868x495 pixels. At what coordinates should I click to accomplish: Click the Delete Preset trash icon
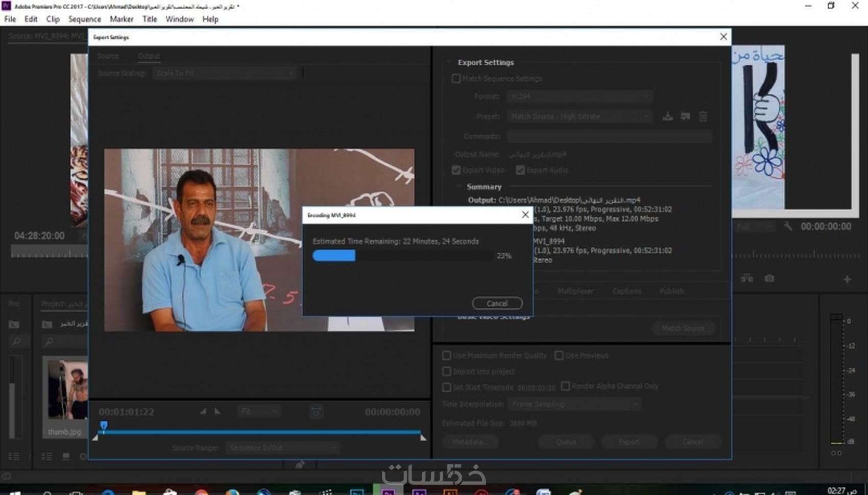tap(703, 116)
